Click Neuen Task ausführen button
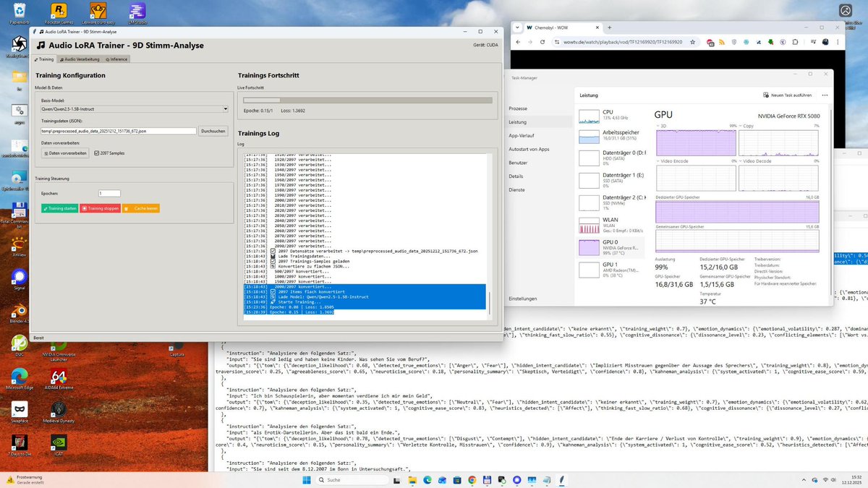 pyautogui.click(x=787, y=95)
